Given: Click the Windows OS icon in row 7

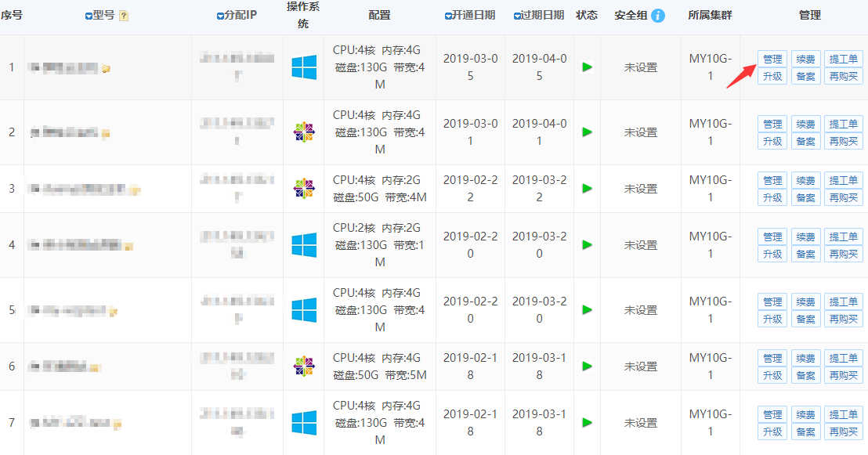Looking at the screenshot, I should (304, 423).
